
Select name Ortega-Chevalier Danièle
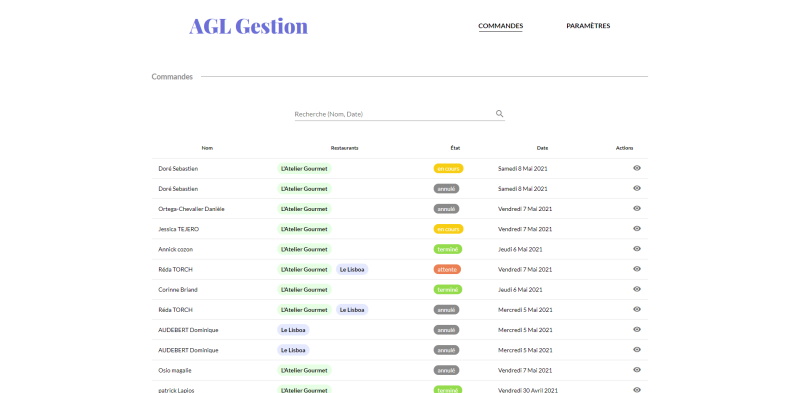[x=191, y=209]
